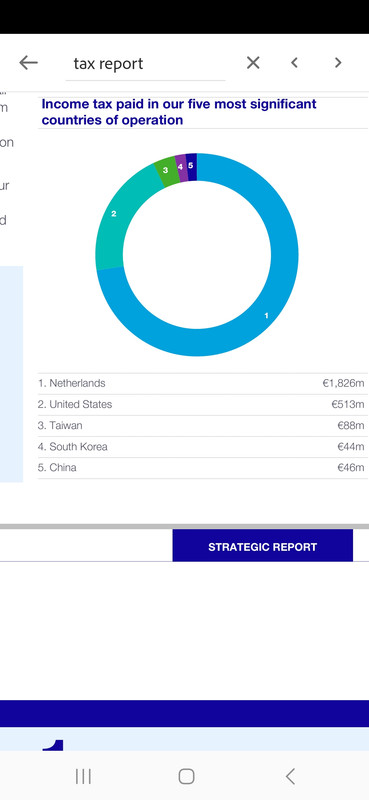Tap donut segment 1 for Netherlands
This screenshot has height=800, width=369.
(266, 316)
